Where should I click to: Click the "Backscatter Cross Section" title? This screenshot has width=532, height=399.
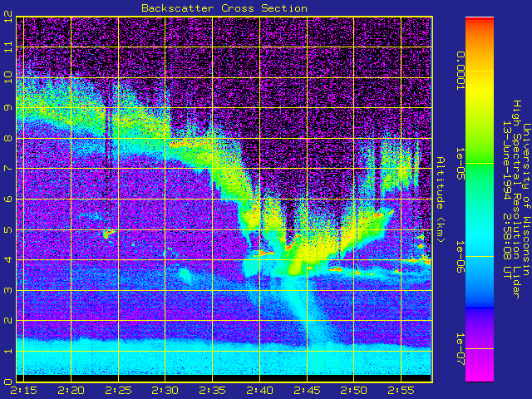tap(224, 8)
